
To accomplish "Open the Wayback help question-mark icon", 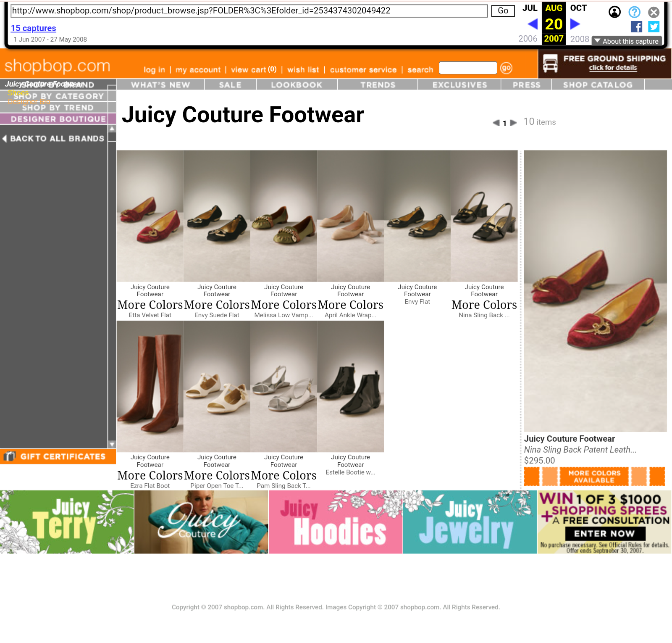I will click(634, 12).
